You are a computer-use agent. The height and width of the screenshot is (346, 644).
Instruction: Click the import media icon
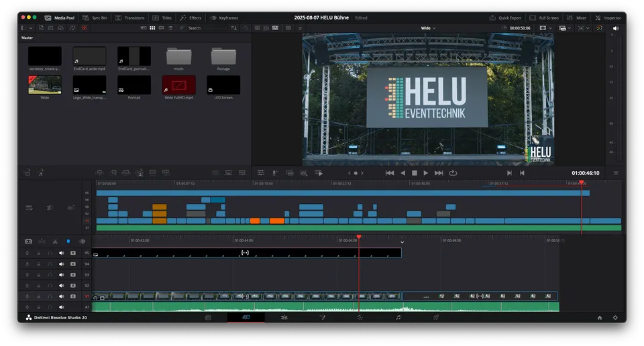tap(41, 28)
